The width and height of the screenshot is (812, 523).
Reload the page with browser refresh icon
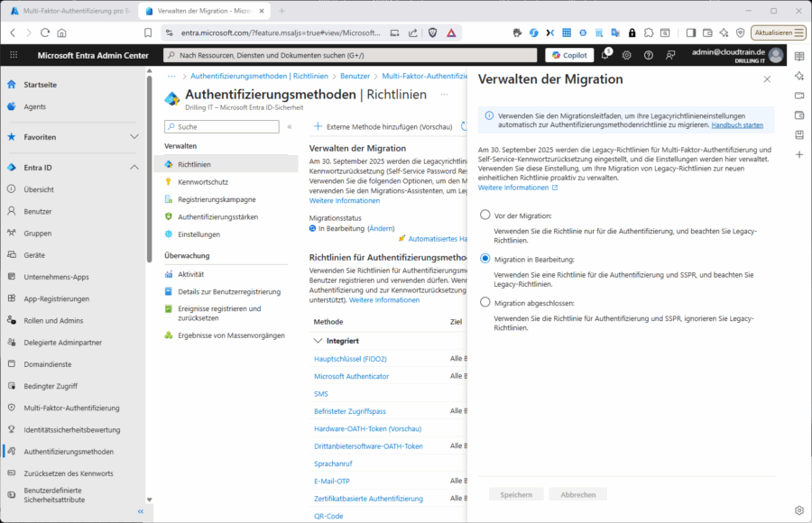click(x=45, y=32)
